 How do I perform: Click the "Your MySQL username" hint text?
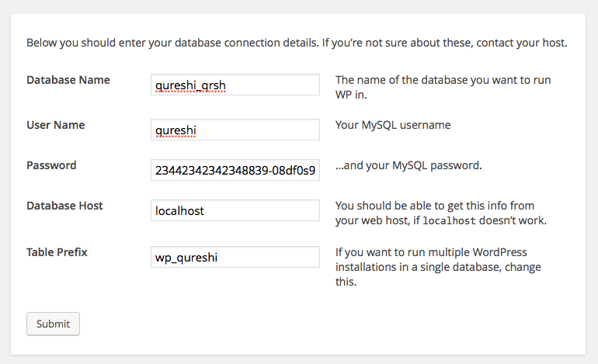pyautogui.click(x=393, y=125)
